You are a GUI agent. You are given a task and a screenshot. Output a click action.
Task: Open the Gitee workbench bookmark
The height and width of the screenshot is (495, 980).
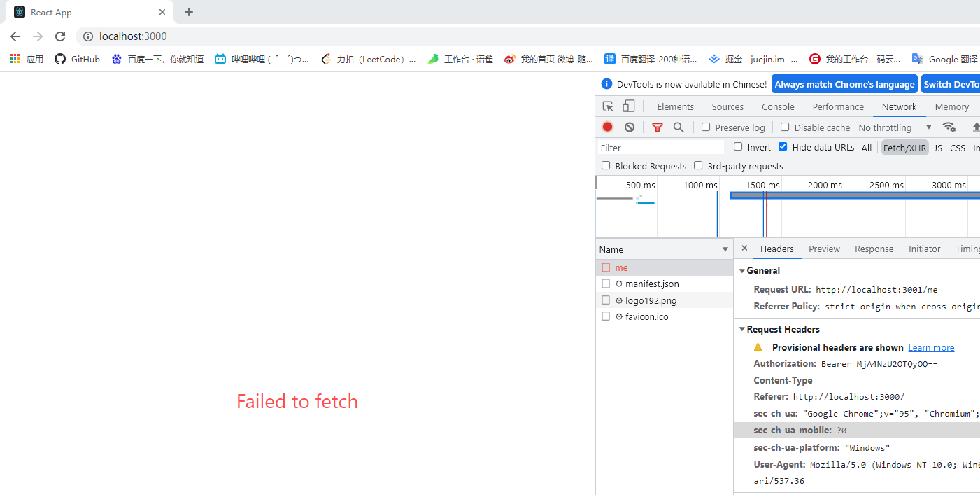tap(855, 60)
